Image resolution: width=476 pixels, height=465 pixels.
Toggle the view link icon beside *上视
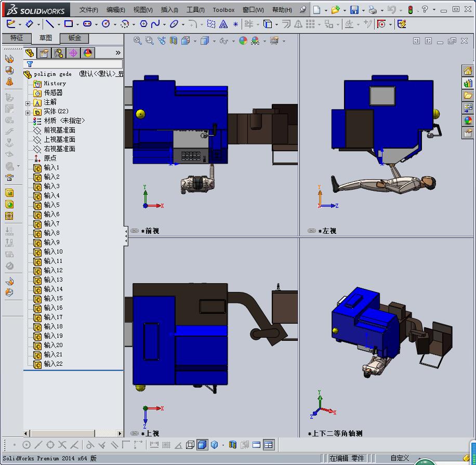coord(135,433)
